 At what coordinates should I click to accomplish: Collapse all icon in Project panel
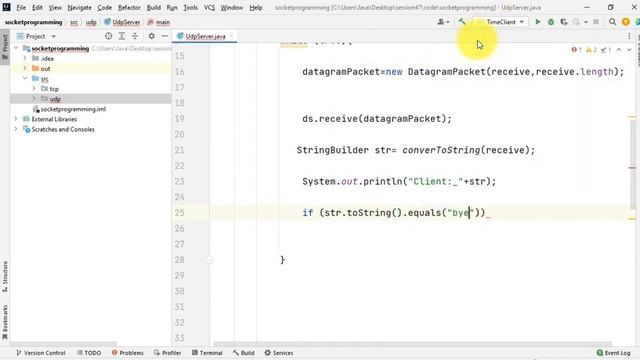click(135, 36)
